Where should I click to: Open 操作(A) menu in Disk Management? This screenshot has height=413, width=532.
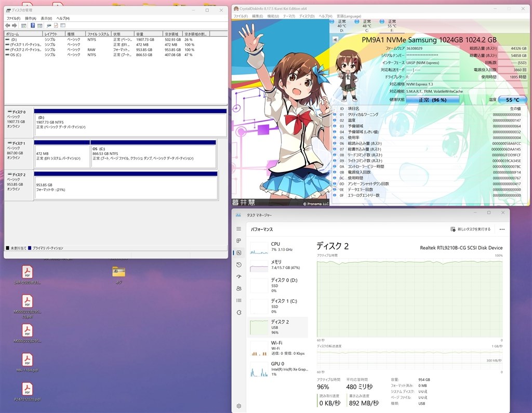(x=31, y=18)
